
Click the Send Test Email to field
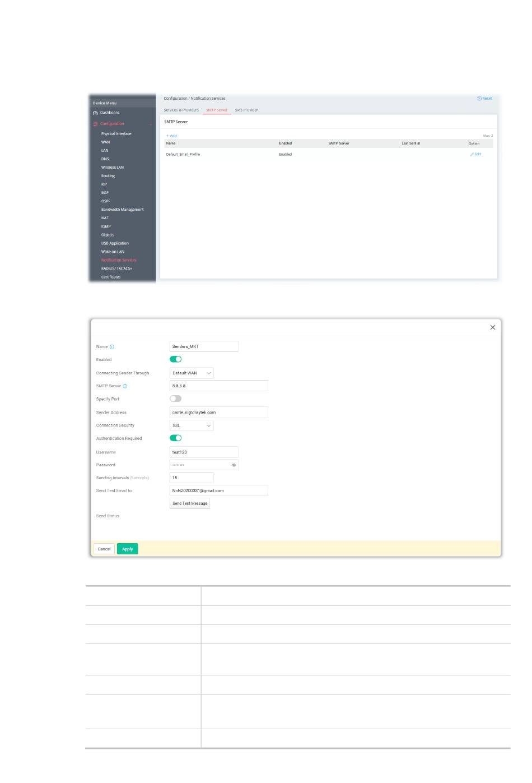[219, 491]
